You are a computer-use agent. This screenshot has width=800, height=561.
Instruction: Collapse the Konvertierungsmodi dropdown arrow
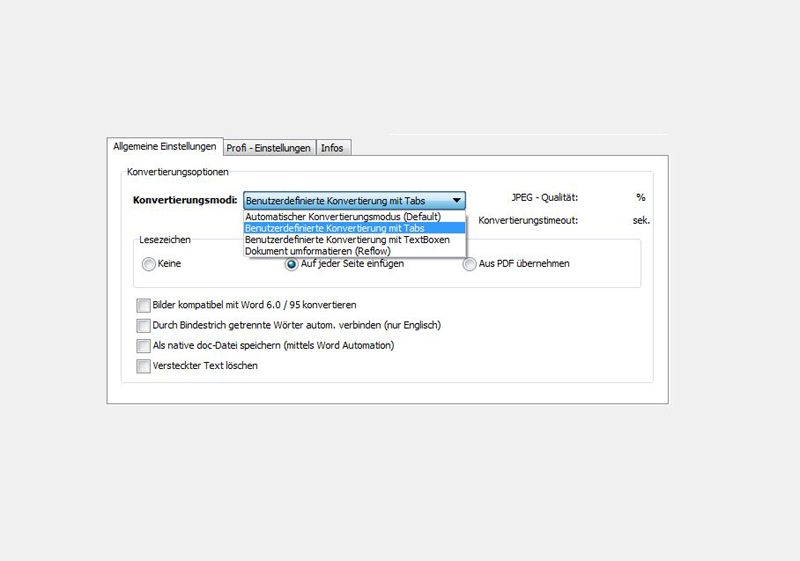[x=457, y=200]
